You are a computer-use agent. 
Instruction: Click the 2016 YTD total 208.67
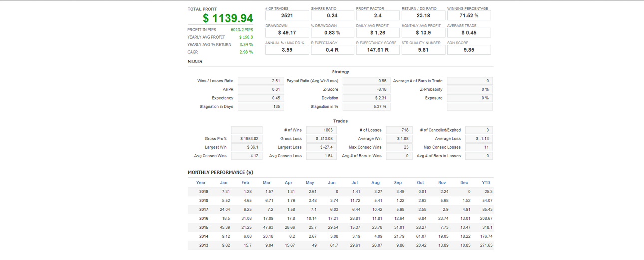pos(486,219)
